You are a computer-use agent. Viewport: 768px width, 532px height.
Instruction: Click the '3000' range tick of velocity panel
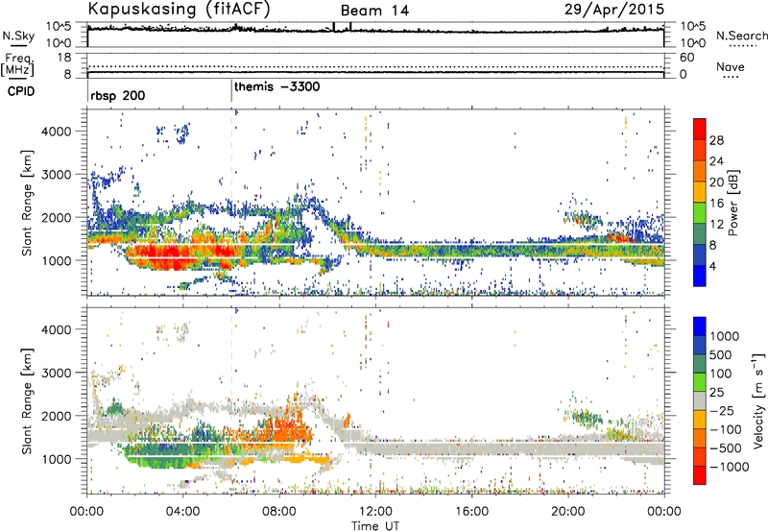tap(56, 373)
